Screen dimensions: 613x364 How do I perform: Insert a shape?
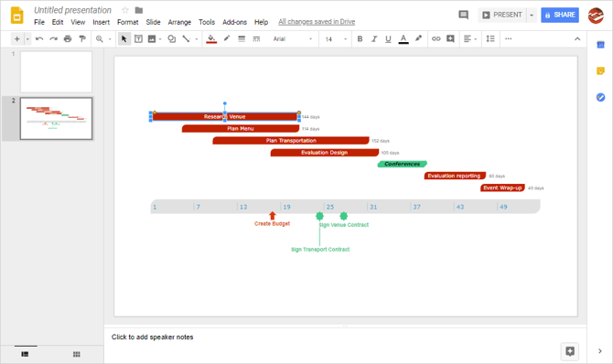pyautogui.click(x=172, y=38)
